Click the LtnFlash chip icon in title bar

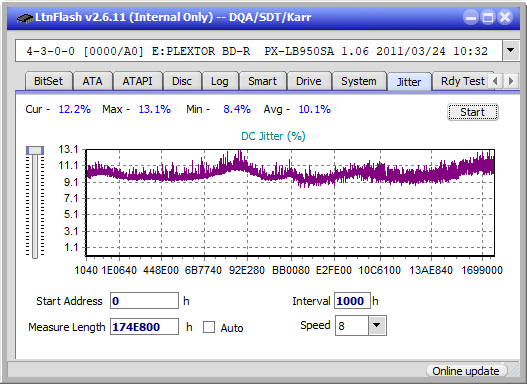click(x=25, y=17)
